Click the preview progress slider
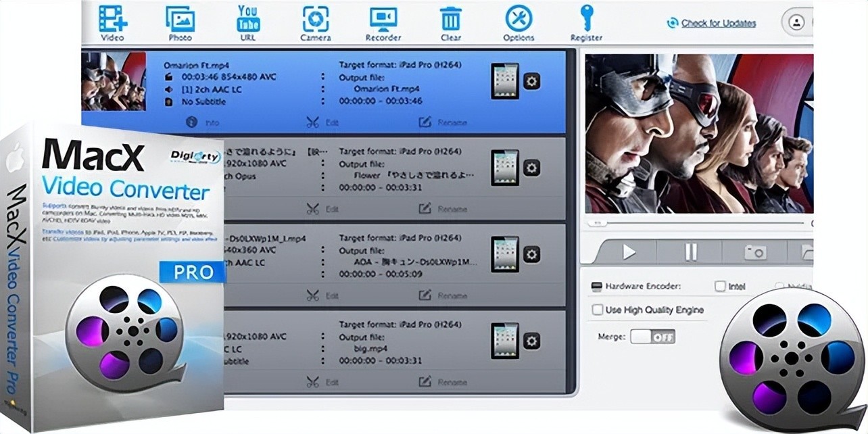 [695, 222]
